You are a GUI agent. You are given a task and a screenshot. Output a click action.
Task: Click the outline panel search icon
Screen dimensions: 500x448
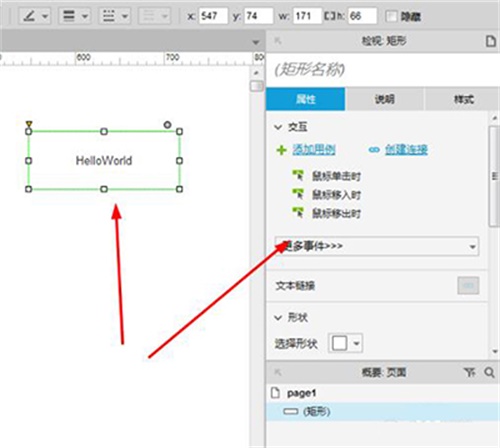pyautogui.click(x=489, y=372)
